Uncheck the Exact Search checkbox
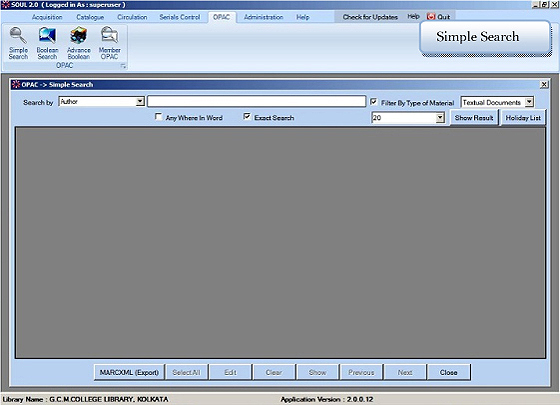Viewport: 560px width, 405px height. pos(247,116)
